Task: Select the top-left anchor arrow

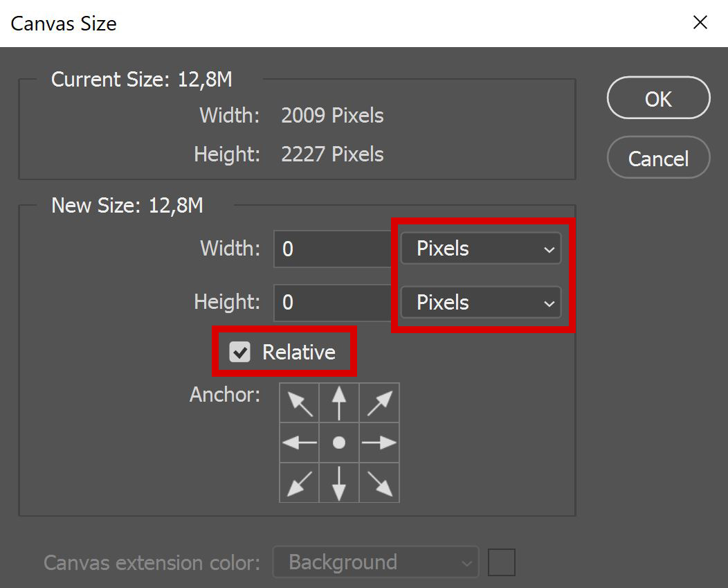Action: 299,402
